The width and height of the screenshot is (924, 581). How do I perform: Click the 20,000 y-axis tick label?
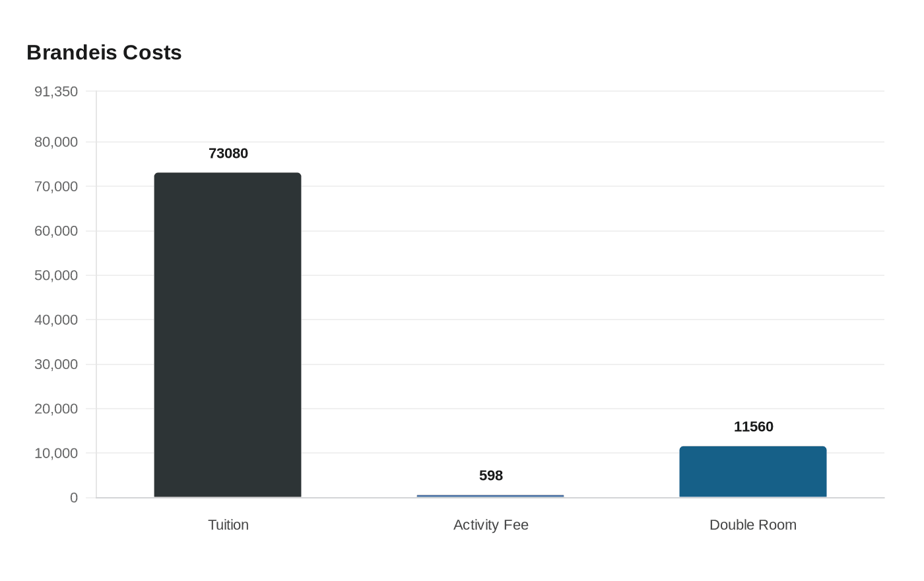[56, 409]
